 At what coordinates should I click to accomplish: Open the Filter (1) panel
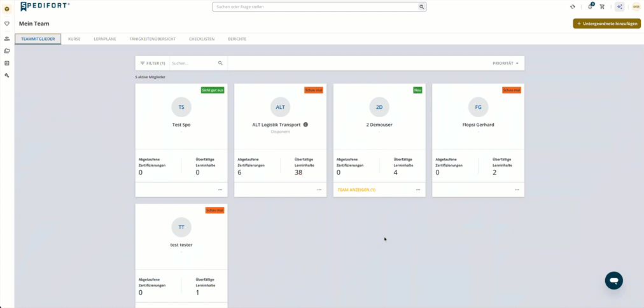pos(153,63)
